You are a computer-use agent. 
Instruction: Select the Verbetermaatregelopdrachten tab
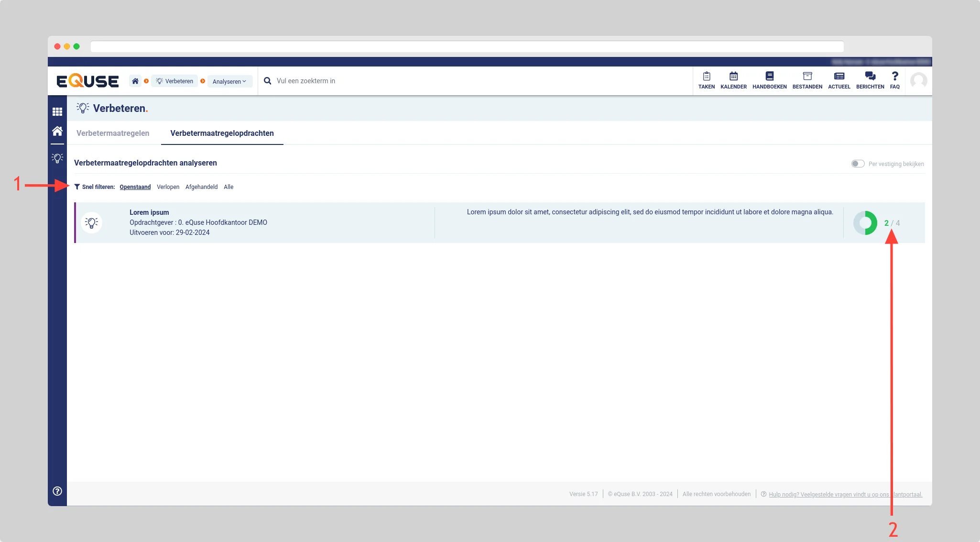(222, 133)
